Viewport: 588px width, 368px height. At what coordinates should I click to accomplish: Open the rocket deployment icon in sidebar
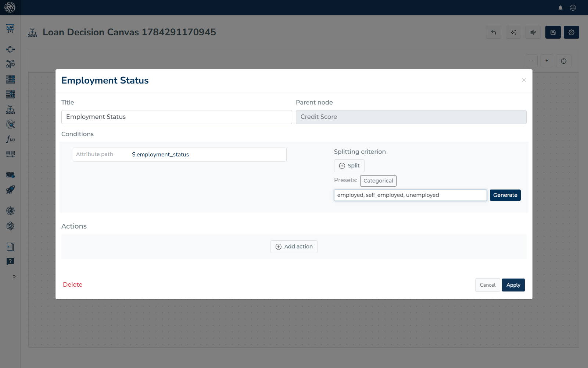[x=10, y=190]
